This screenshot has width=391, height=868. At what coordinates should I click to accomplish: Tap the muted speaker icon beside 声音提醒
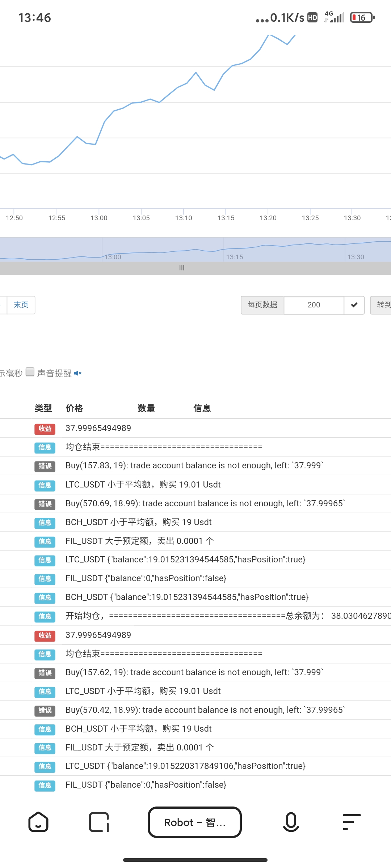[x=78, y=373]
